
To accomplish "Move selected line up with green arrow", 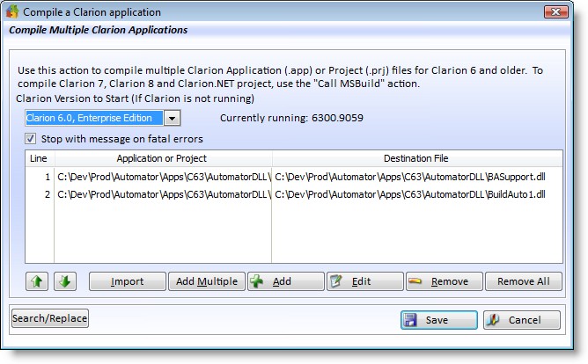I will [37, 281].
